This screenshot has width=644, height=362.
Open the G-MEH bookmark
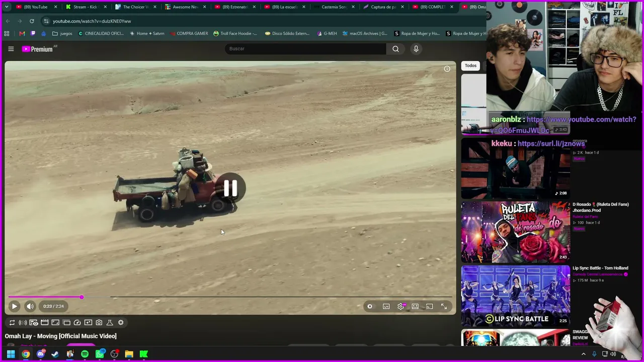point(327,34)
